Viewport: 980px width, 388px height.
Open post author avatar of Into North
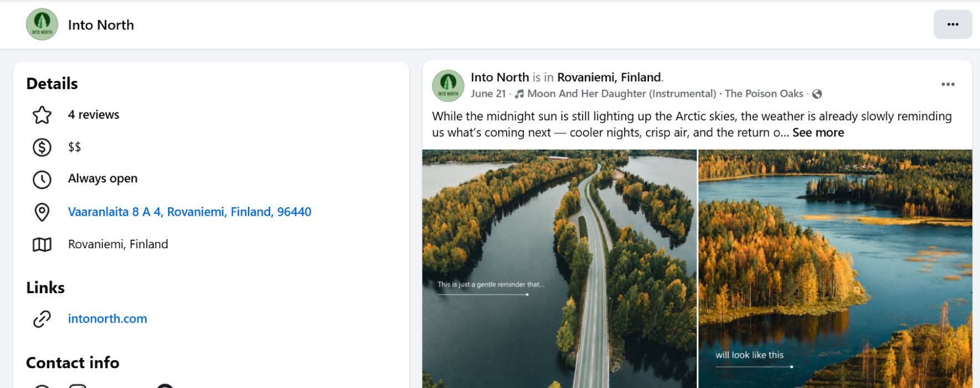coord(448,86)
